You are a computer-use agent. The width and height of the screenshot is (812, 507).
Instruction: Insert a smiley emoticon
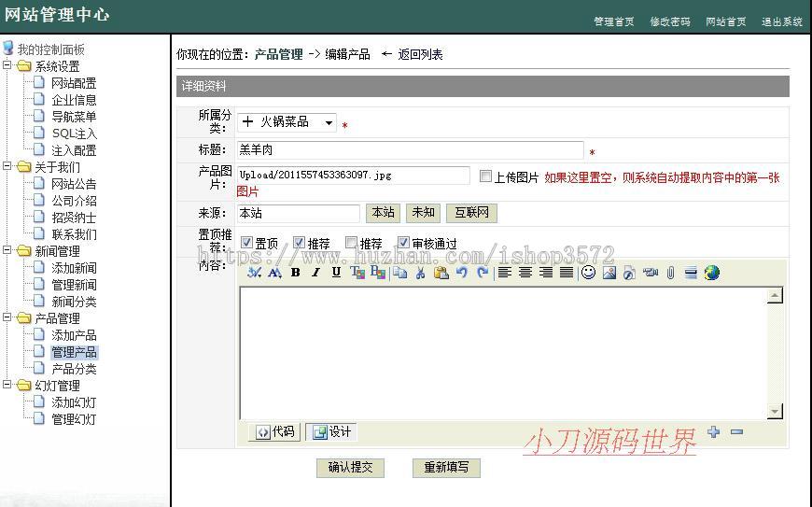pos(588,273)
